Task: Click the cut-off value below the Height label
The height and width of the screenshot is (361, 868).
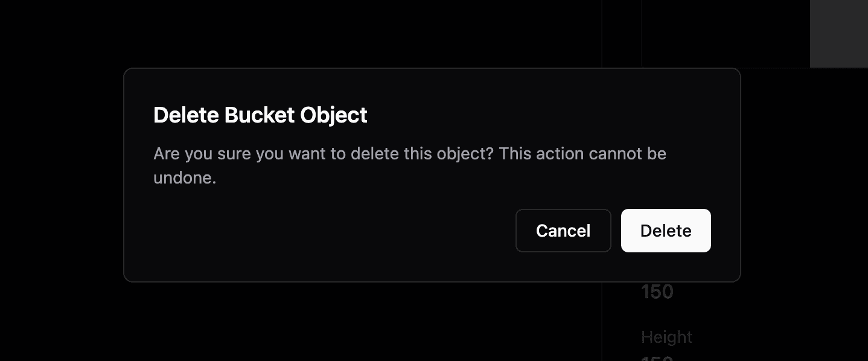Action: [x=657, y=357]
